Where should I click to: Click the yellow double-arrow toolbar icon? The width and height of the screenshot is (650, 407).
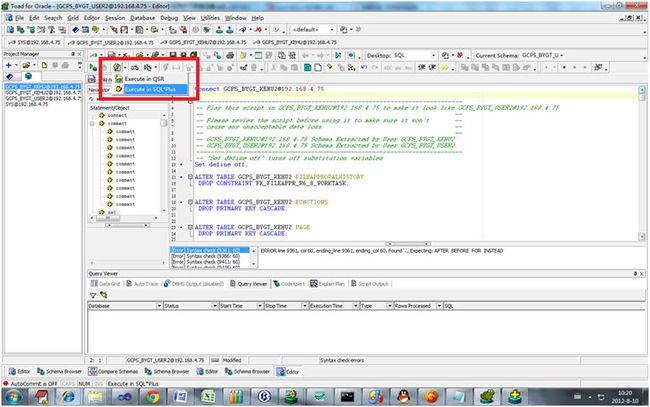(444, 68)
